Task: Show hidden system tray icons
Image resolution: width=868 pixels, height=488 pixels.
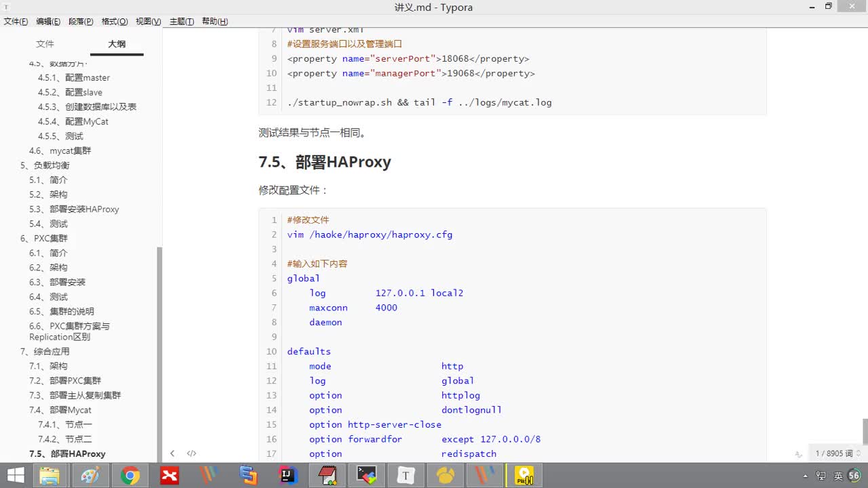Action: pos(805,476)
